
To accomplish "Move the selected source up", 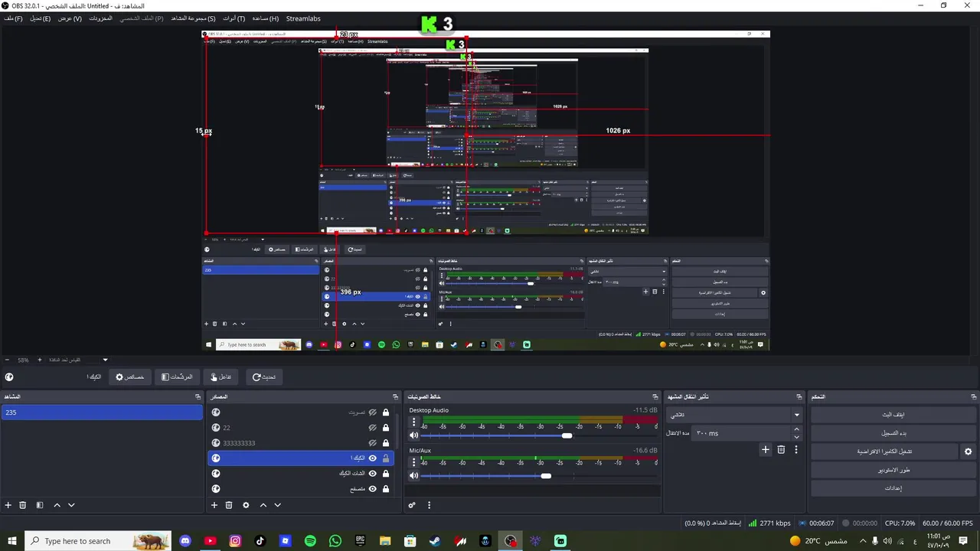I will pyautogui.click(x=263, y=505).
